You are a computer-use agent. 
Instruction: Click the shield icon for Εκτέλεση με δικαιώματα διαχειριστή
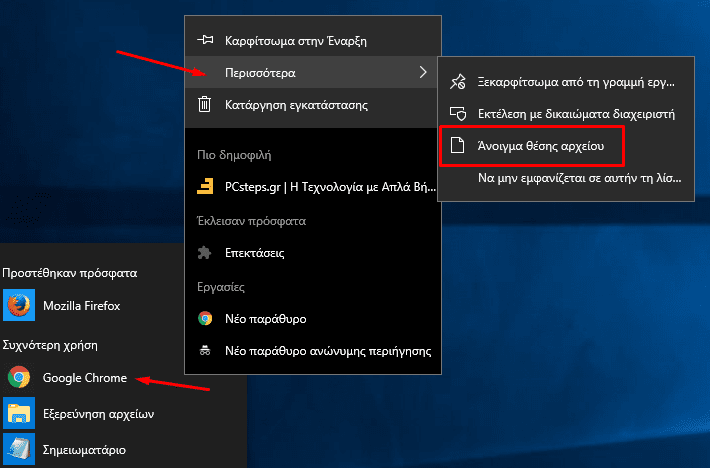457,114
